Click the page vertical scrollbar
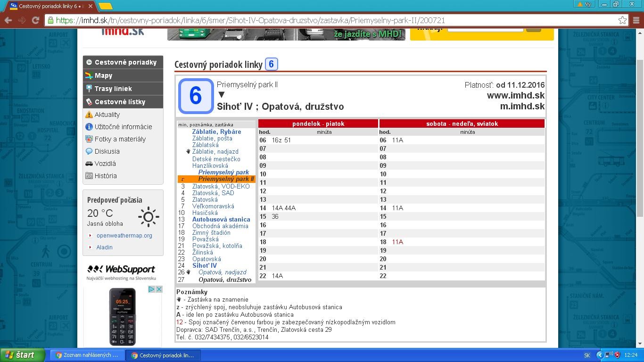 click(640, 137)
